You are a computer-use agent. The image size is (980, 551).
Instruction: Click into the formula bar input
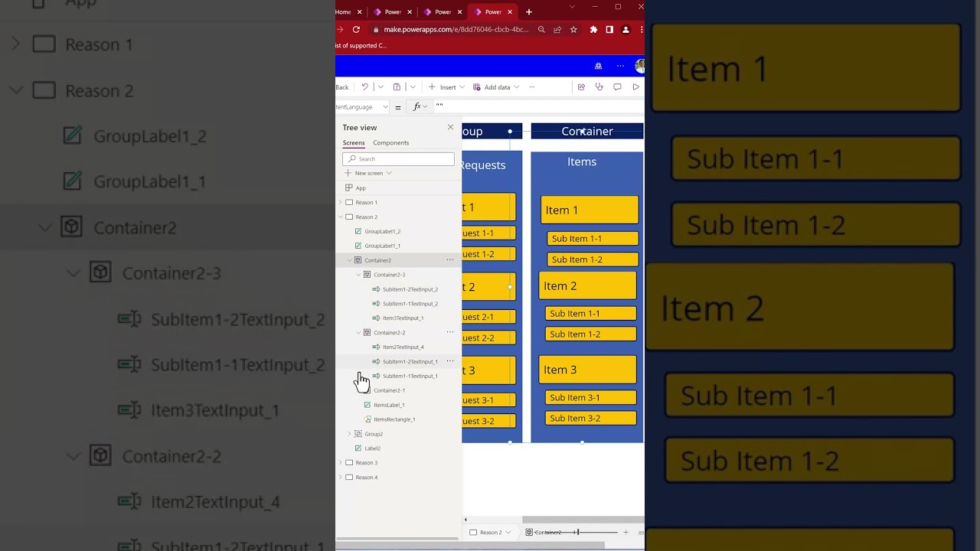point(540,106)
